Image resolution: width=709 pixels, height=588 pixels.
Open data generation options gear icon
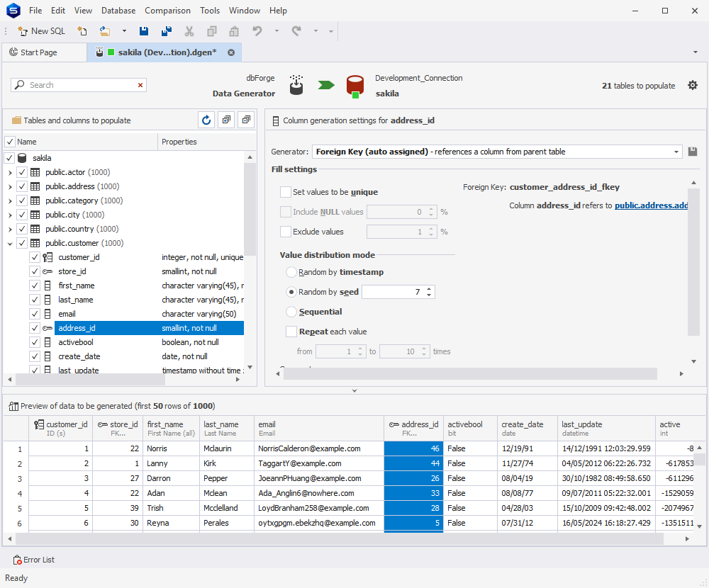click(693, 85)
